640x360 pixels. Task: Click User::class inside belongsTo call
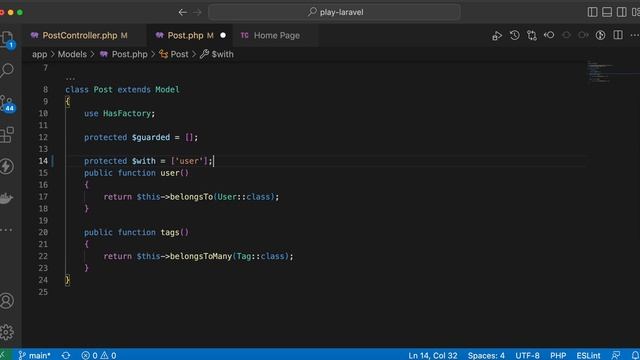click(244, 197)
